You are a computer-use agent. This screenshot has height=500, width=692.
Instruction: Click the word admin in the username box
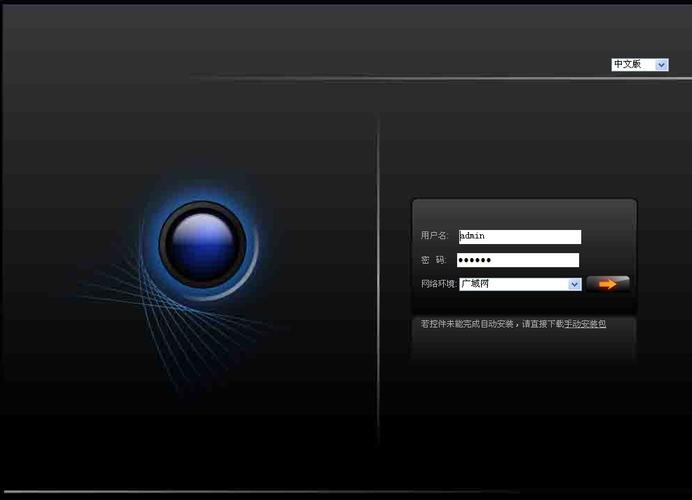[x=472, y=237]
